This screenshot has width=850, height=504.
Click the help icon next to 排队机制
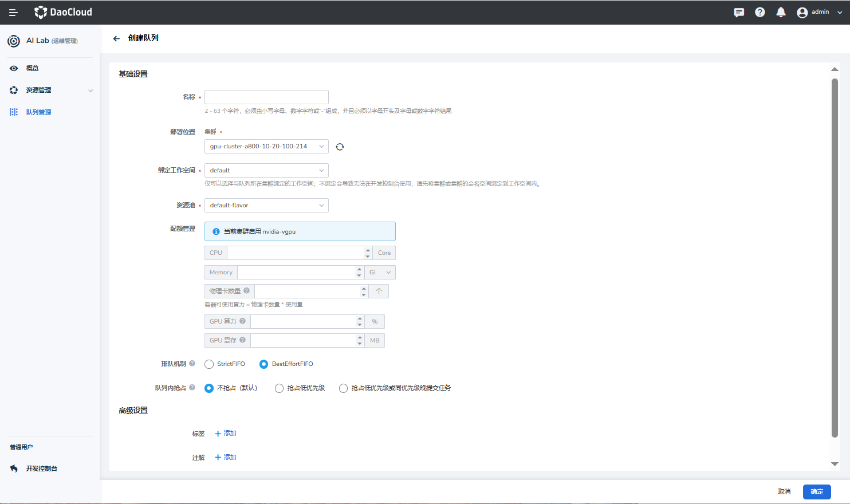pos(192,364)
